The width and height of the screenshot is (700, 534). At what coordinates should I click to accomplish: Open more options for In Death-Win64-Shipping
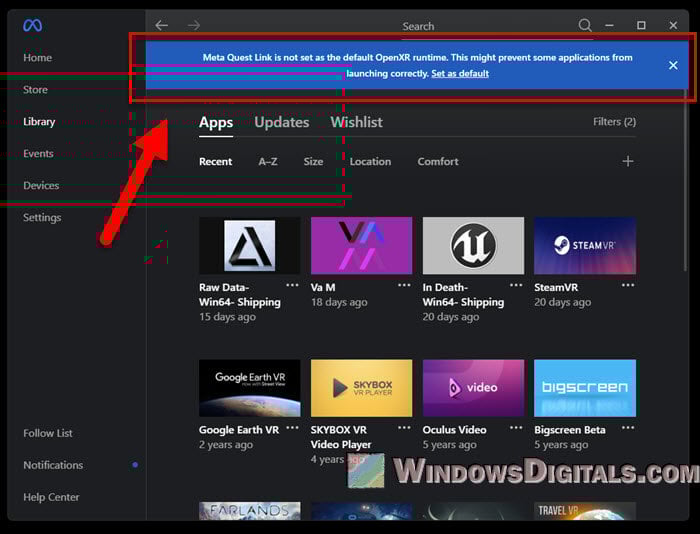point(516,285)
